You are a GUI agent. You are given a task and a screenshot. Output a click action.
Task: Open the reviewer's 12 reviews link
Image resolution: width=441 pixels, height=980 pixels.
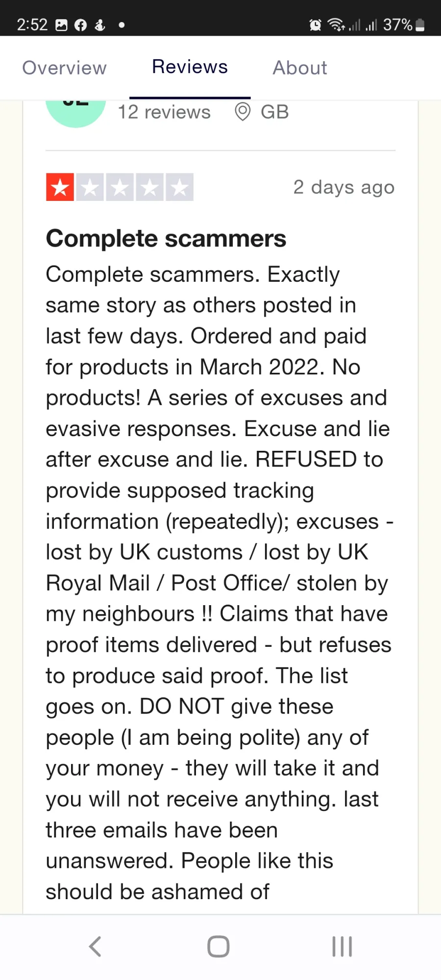[x=164, y=112]
